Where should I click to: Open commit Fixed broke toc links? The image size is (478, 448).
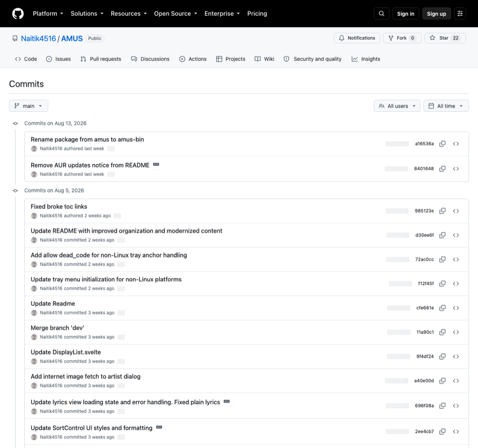click(x=59, y=207)
